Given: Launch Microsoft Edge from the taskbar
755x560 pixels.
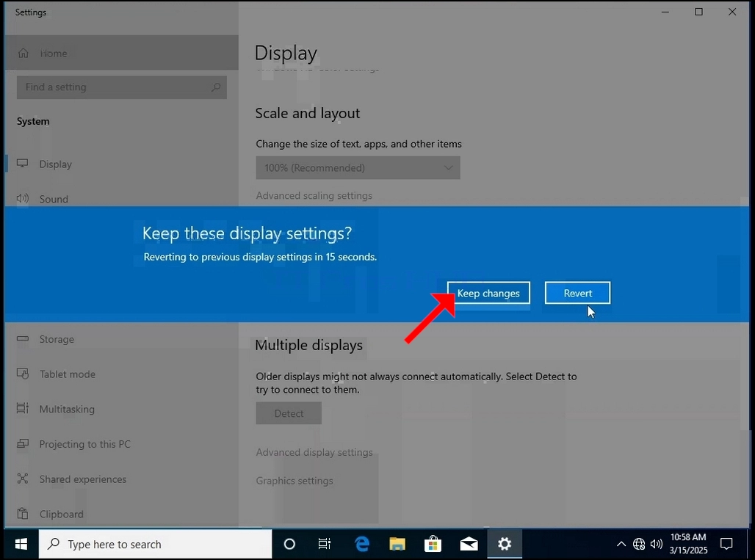Looking at the screenshot, I should [x=361, y=544].
